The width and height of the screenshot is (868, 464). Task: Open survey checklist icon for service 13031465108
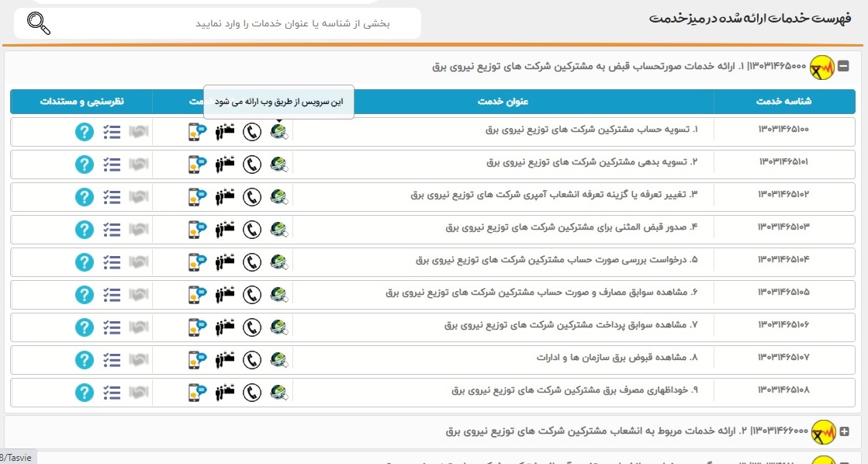click(x=112, y=393)
